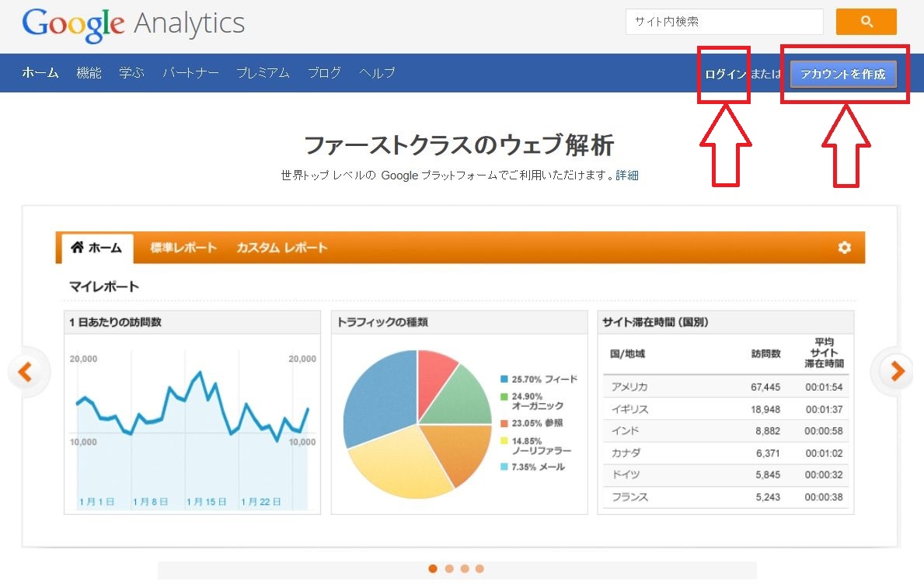Click the ログイン link

click(x=725, y=75)
